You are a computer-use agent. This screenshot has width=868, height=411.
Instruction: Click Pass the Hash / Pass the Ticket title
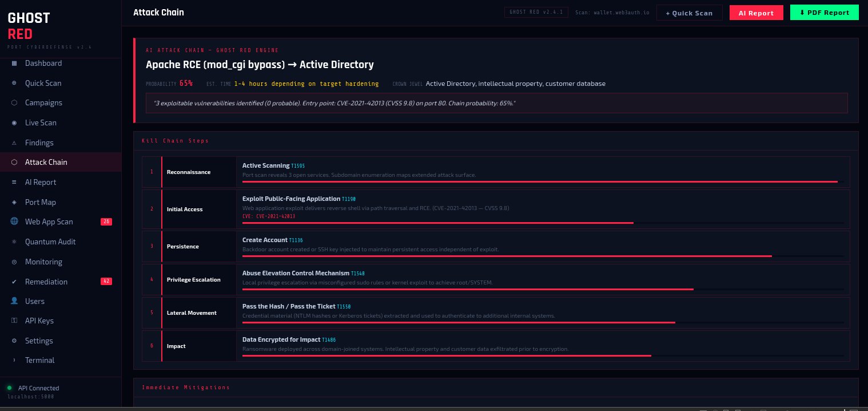(289, 306)
